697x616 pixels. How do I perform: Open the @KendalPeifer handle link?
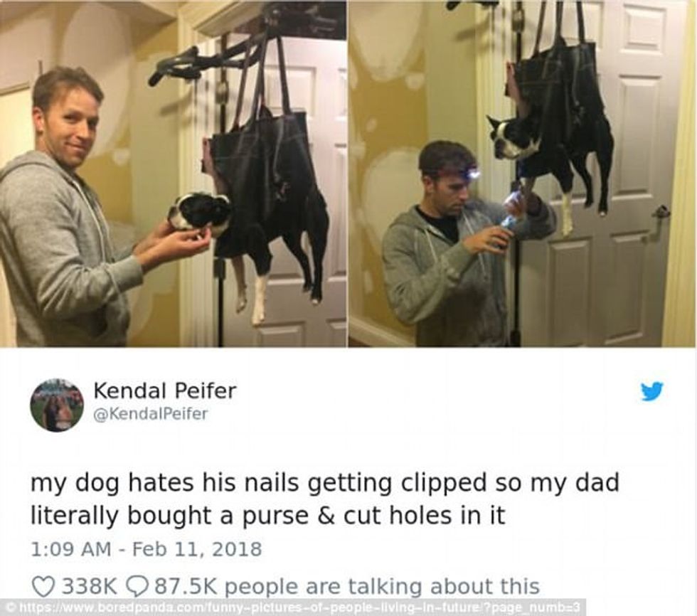(150, 414)
